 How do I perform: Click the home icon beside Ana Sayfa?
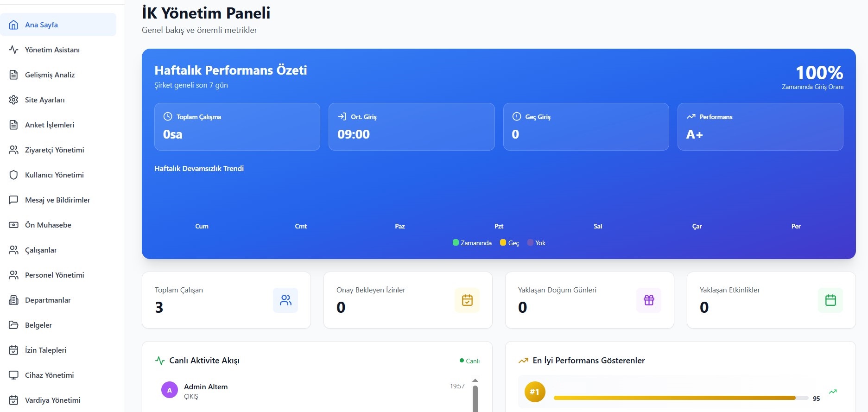tap(14, 25)
